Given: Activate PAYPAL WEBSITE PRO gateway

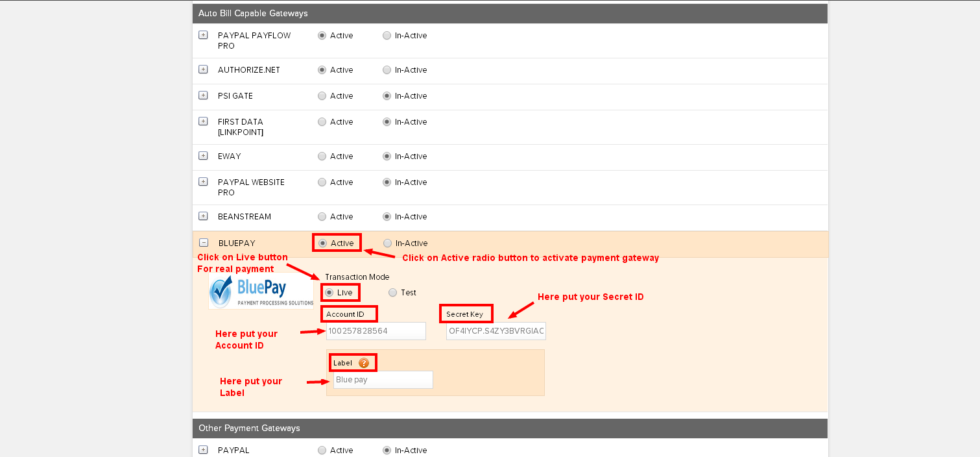Looking at the screenshot, I should tap(322, 182).
